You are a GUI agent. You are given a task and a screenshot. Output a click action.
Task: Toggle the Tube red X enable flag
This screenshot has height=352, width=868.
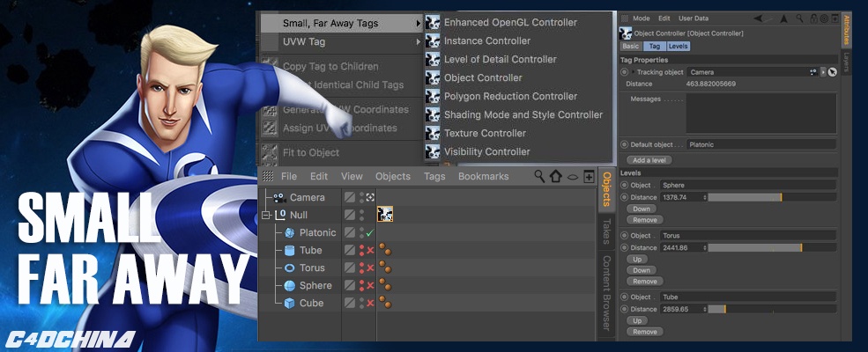click(370, 250)
